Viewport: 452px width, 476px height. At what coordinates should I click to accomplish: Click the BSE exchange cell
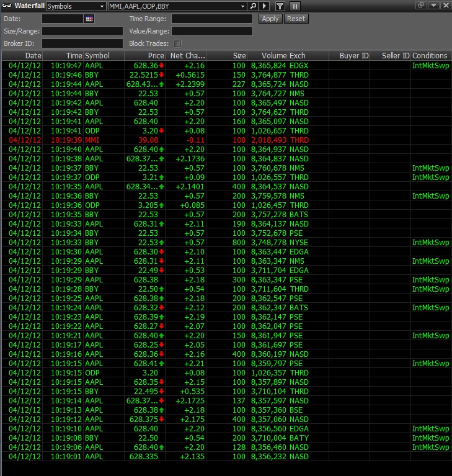click(296, 410)
